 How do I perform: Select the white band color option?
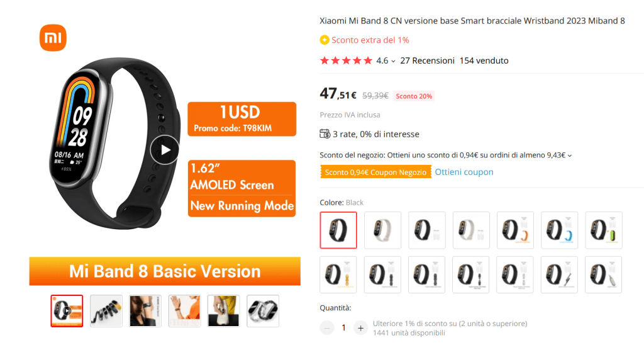[383, 230]
